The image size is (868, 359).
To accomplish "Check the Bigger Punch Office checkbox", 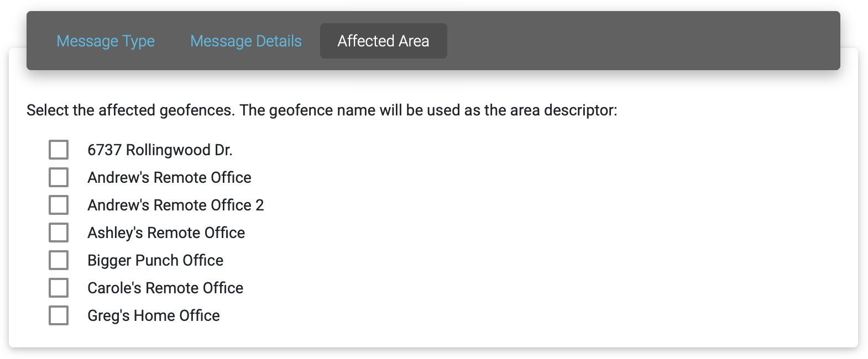I will (59, 260).
